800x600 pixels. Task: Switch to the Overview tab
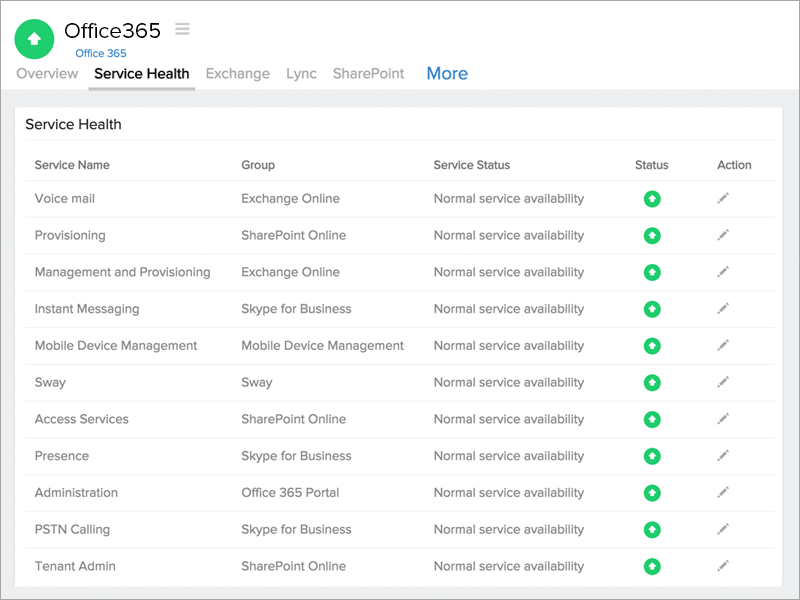click(47, 73)
